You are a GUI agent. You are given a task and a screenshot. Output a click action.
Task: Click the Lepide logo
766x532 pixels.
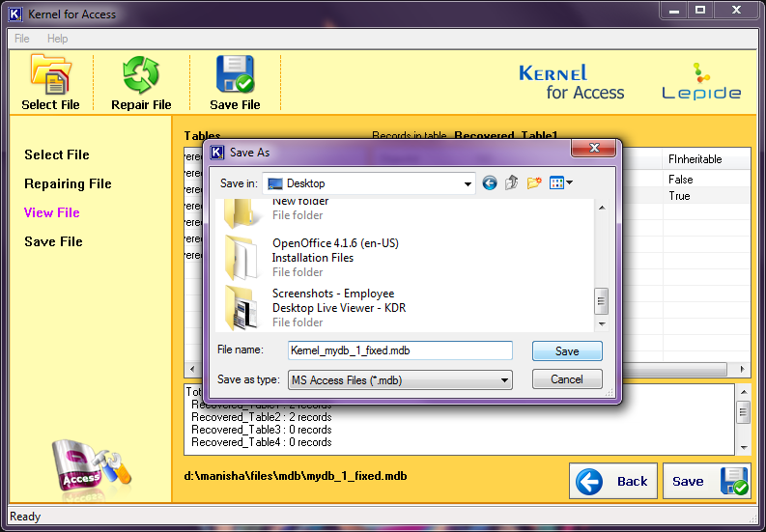click(x=701, y=81)
